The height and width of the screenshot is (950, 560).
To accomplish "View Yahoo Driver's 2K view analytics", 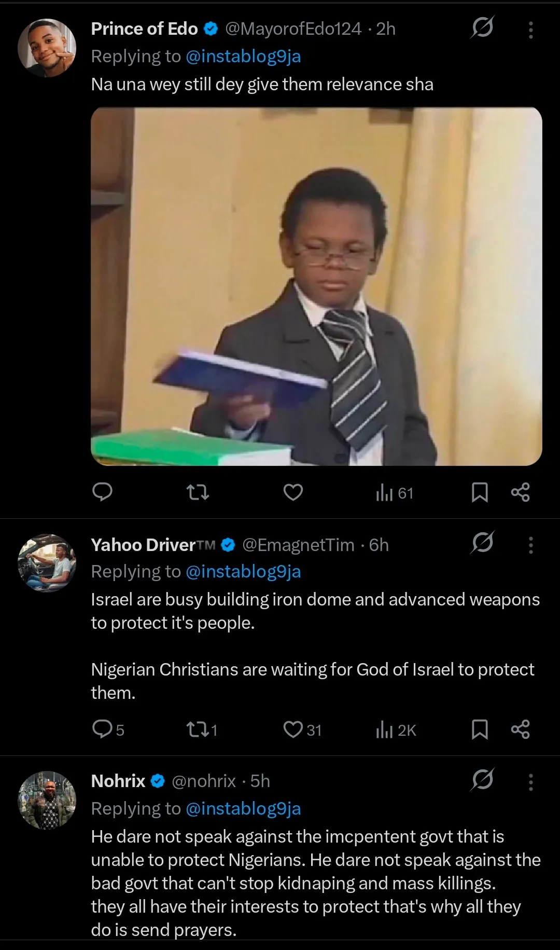I will (396, 730).
